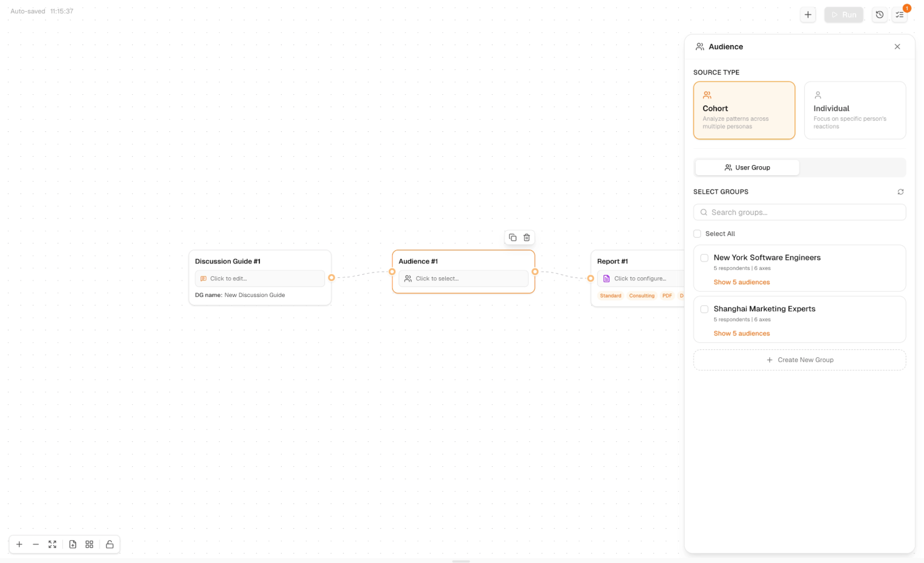Open the run history clock icon
This screenshot has height=563, width=924.
(880, 15)
